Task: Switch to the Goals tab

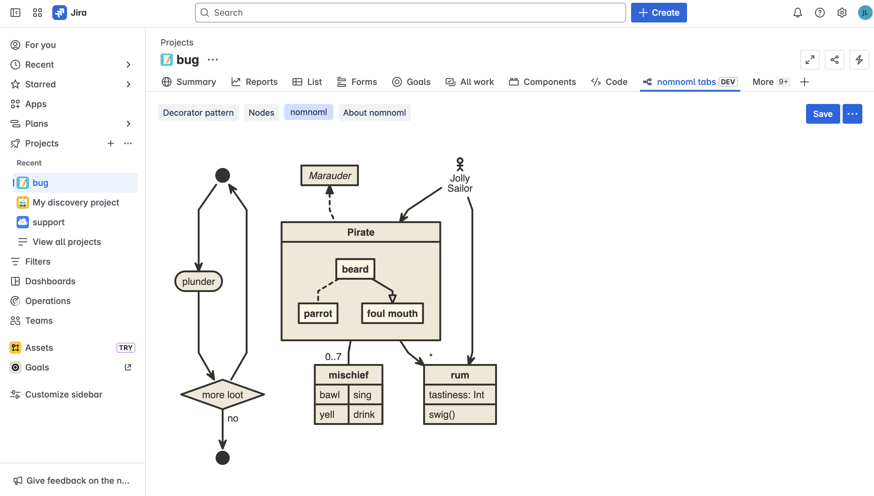Action: (411, 82)
